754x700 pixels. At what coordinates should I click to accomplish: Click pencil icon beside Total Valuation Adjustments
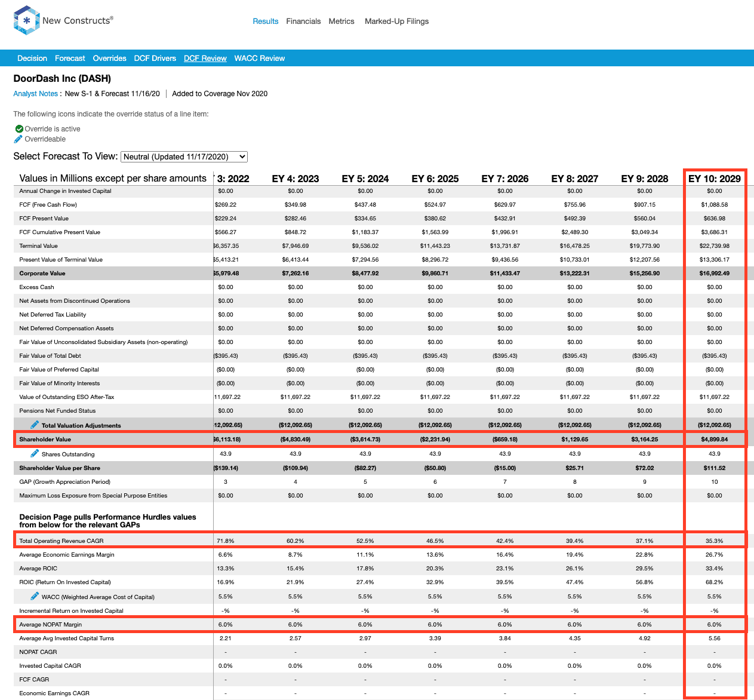pos(35,425)
